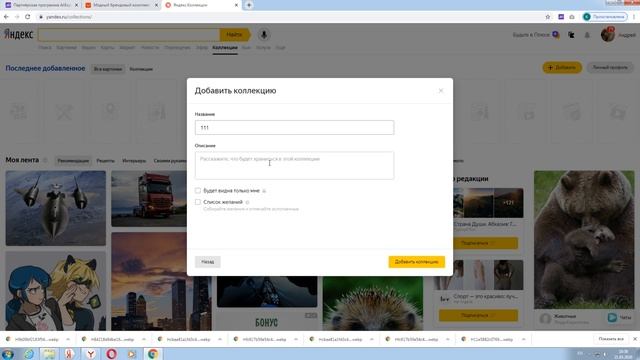Reload the page
The width and height of the screenshot is (640, 360).
click(27, 17)
